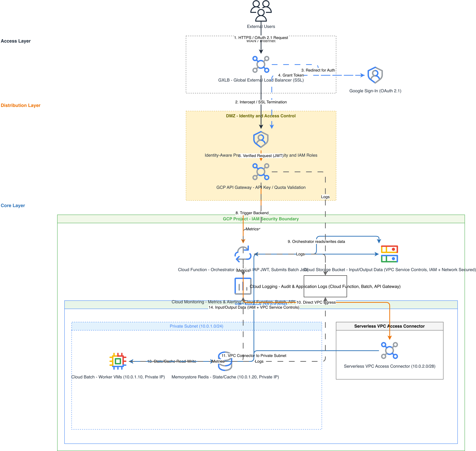Click the Memorystore Redis - State/Cache label

click(225, 377)
